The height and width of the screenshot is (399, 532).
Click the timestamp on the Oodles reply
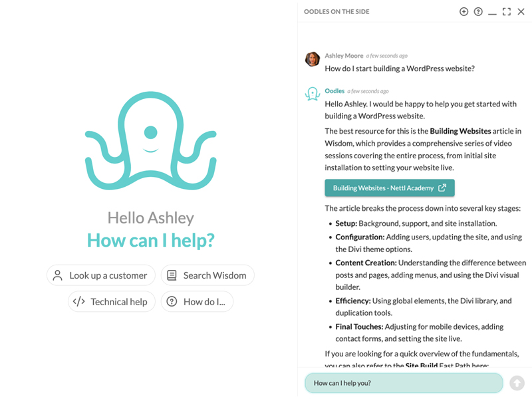[x=368, y=91]
